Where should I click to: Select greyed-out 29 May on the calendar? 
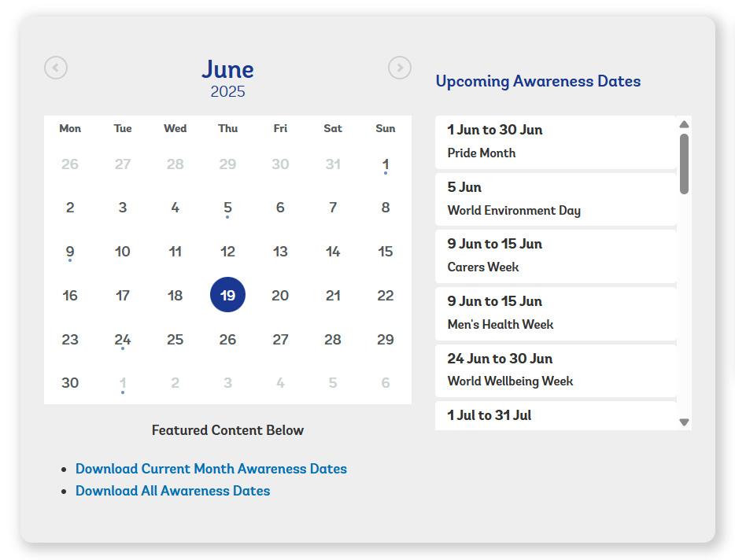pos(227,164)
